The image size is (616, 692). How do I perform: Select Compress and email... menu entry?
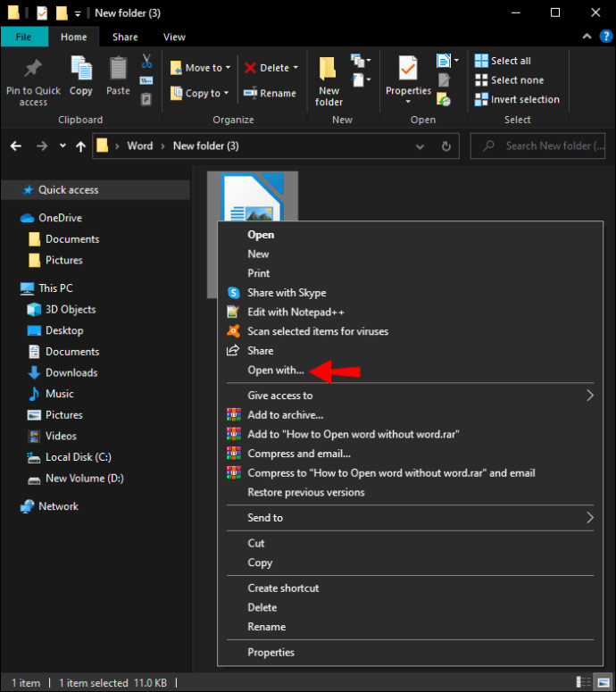click(x=411, y=454)
